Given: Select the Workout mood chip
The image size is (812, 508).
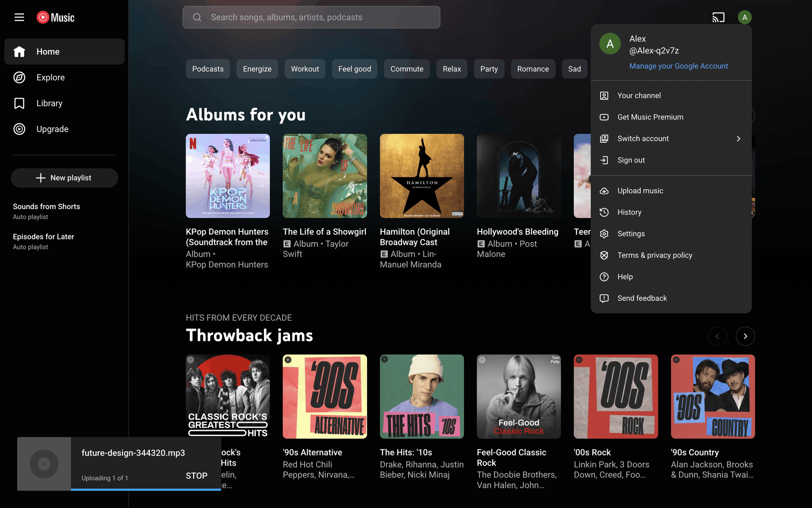Looking at the screenshot, I should click(x=305, y=69).
